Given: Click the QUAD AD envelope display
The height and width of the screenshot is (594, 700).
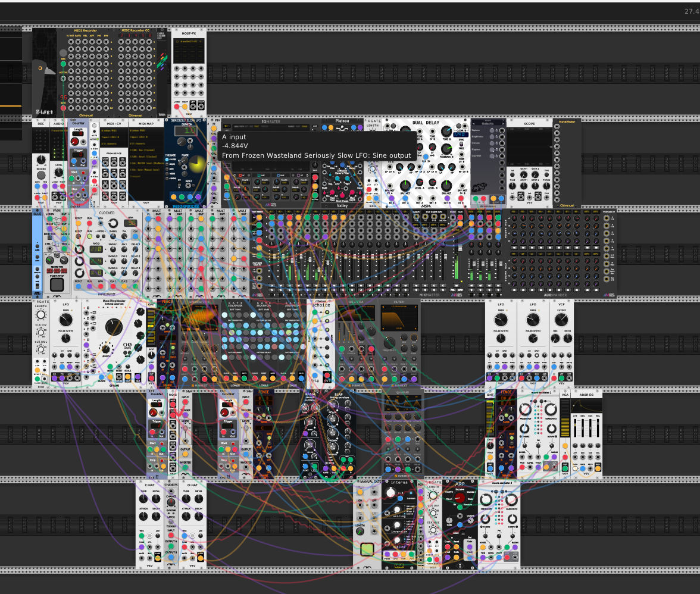Looking at the screenshot, I should coord(402,404).
